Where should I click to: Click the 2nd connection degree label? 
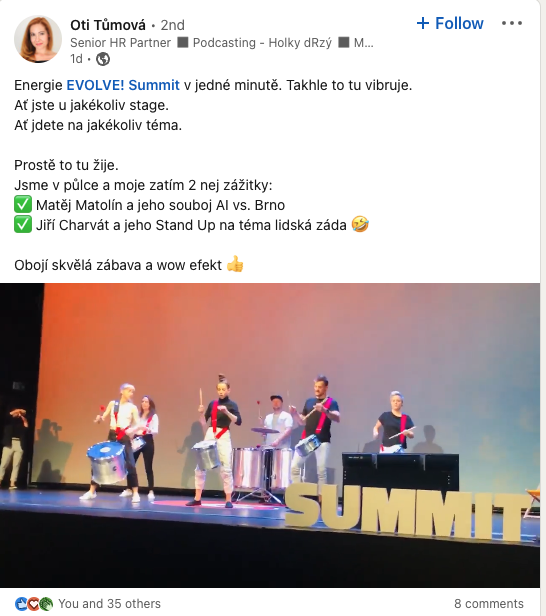(172, 25)
